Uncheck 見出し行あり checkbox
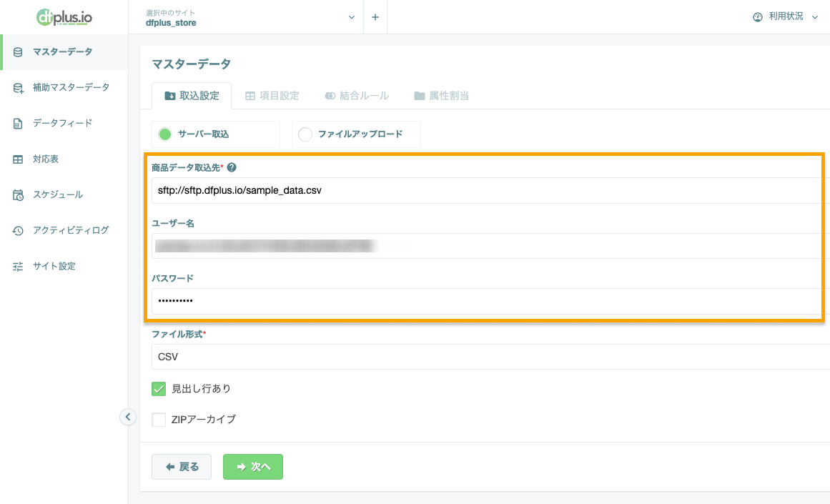 point(159,389)
